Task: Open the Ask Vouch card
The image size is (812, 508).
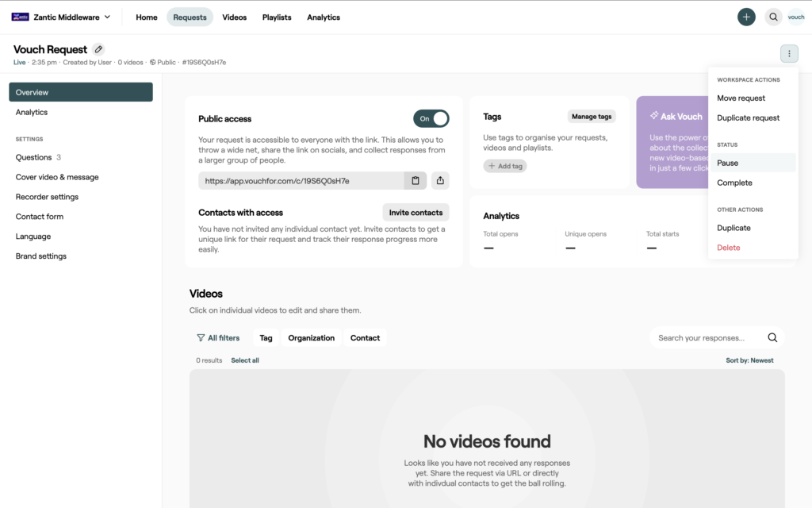Action: 672,142
